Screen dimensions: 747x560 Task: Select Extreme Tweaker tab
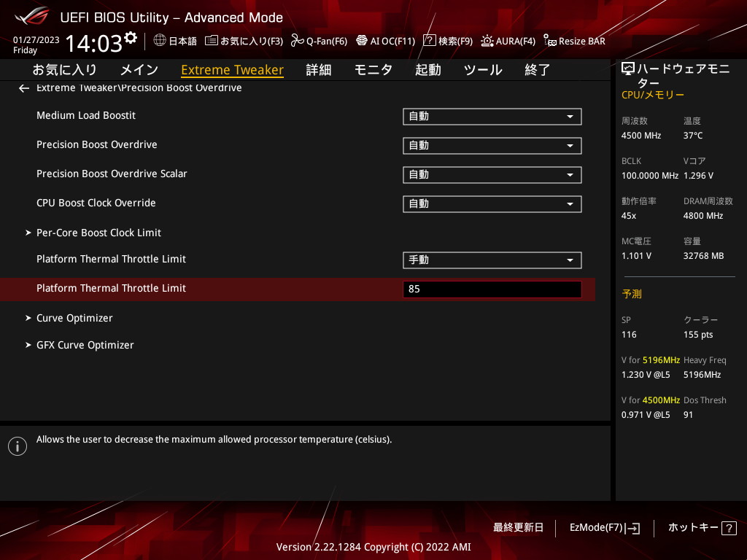(233, 70)
